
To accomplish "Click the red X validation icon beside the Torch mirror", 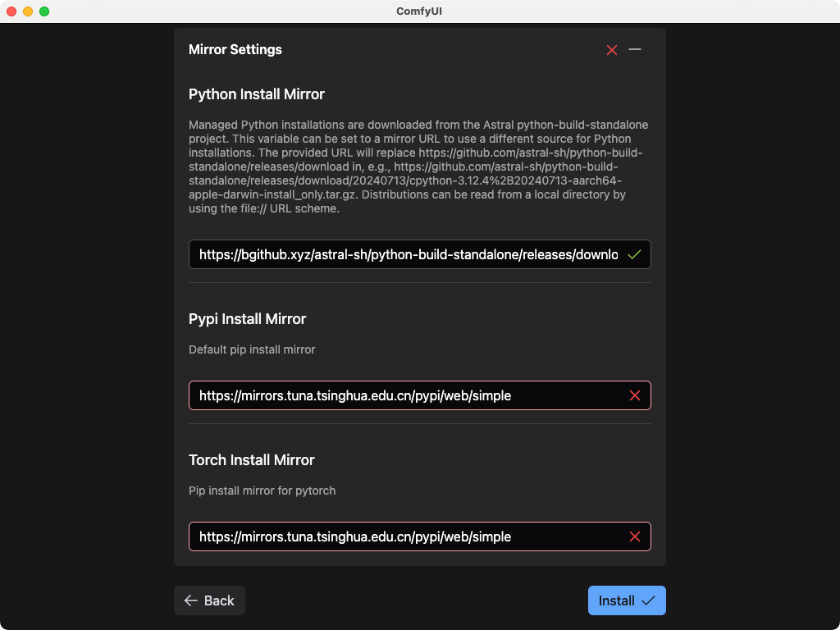I will (x=634, y=536).
